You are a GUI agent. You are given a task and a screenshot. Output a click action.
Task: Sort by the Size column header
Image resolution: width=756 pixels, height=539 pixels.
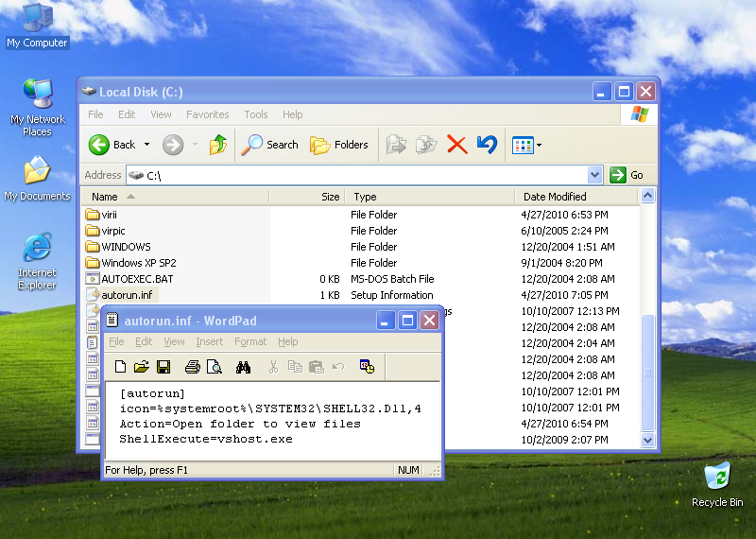(x=307, y=197)
